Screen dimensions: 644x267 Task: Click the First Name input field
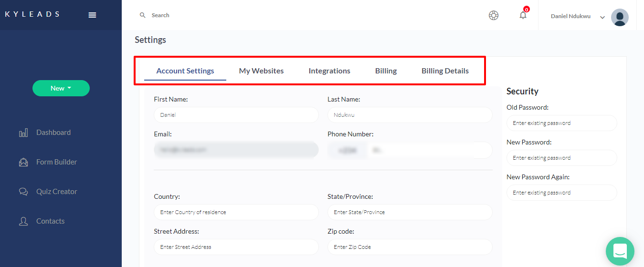236,115
